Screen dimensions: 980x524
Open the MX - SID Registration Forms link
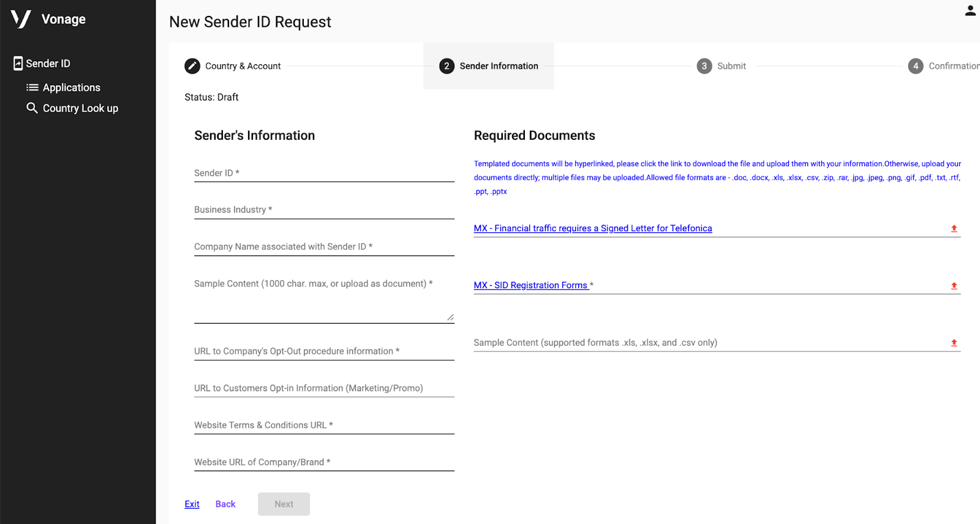[531, 286]
